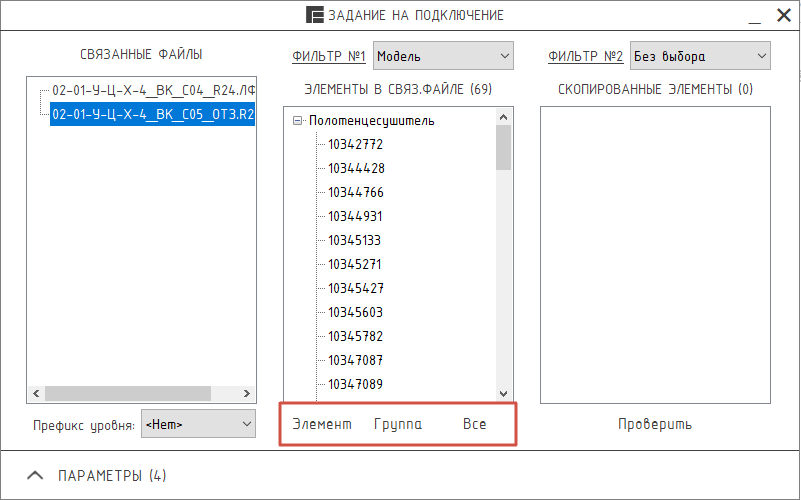Expand the ПАРАМЕТРЫ (4) section chevron
Image resolution: width=801 pixels, height=500 pixels.
pos(35,475)
